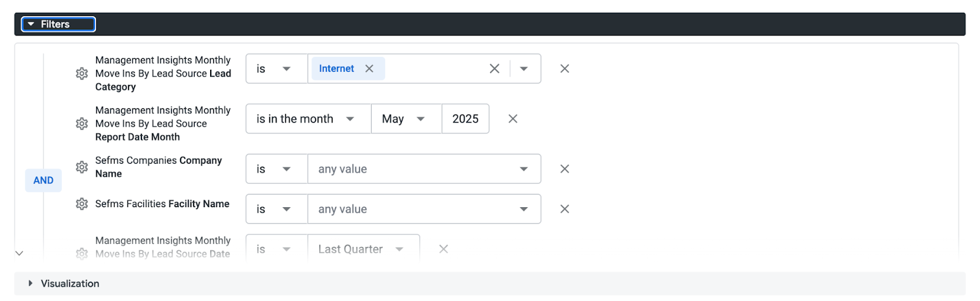The width and height of the screenshot is (980, 301).
Task: Remove the Internet tag from Lead Category
Action: 369,69
